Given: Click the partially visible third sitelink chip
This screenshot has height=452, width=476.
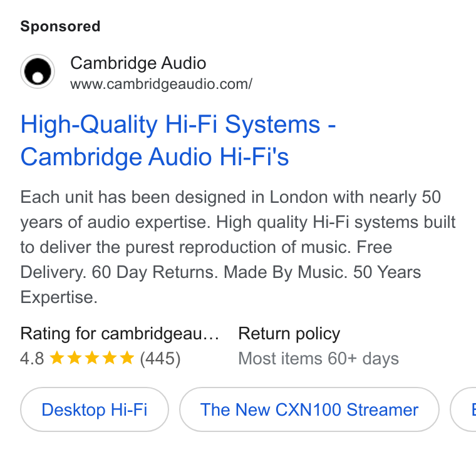Looking at the screenshot, I should (x=463, y=409).
